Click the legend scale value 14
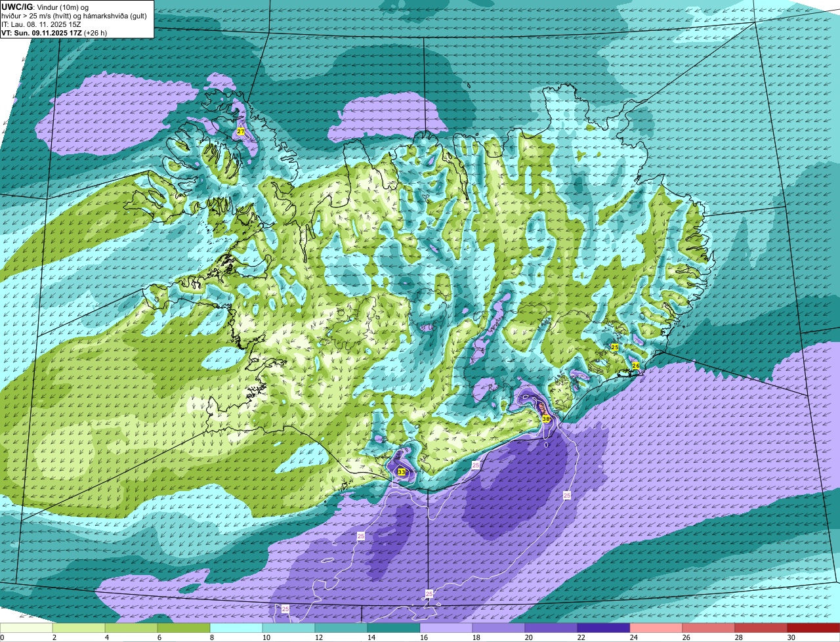 [371, 637]
